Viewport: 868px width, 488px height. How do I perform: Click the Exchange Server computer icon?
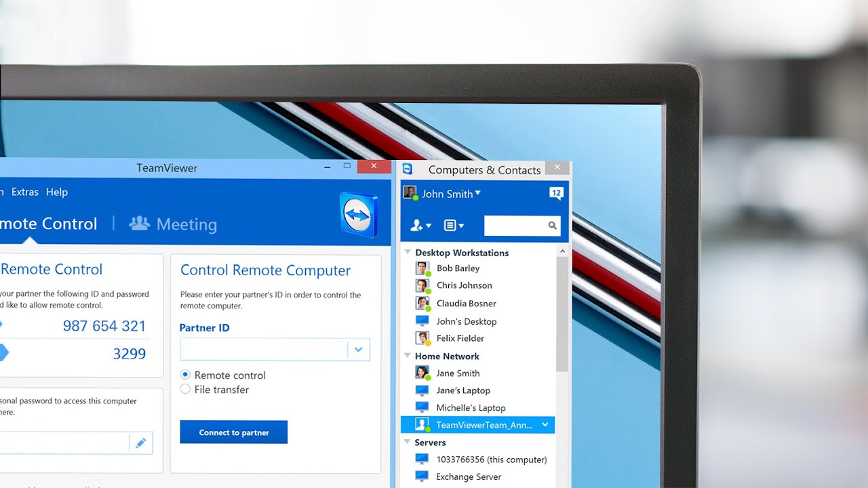coord(422,476)
